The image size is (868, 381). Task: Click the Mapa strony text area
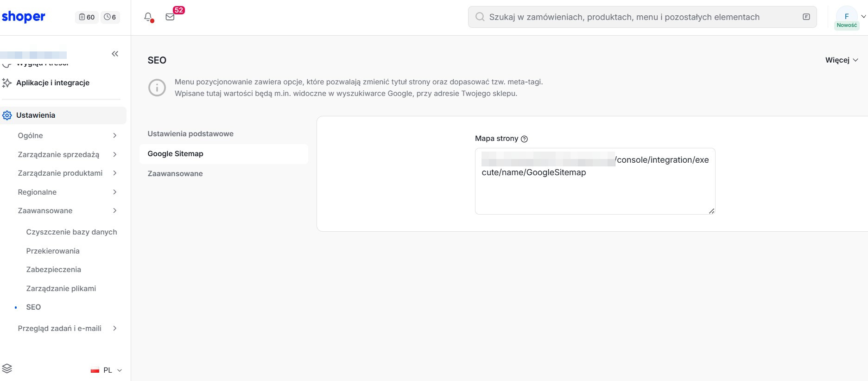(x=595, y=181)
